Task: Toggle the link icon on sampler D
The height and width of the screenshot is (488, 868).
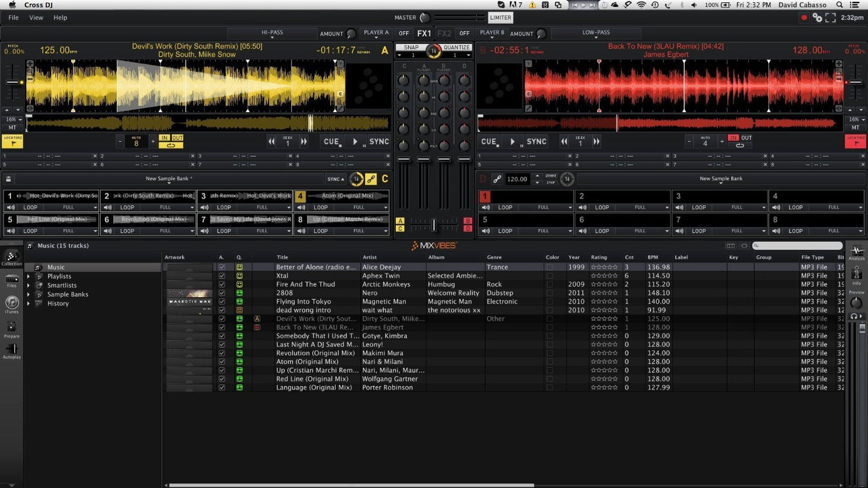Action: click(x=497, y=179)
